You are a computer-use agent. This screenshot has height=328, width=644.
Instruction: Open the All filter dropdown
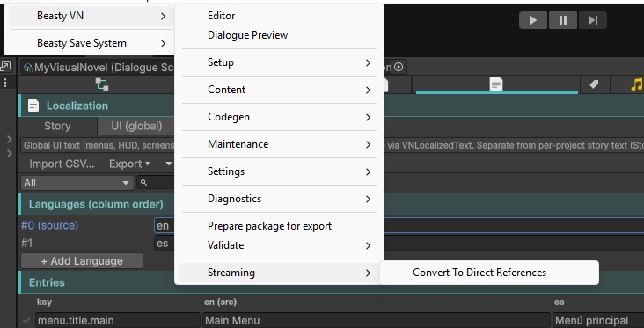[x=77, y=183]
